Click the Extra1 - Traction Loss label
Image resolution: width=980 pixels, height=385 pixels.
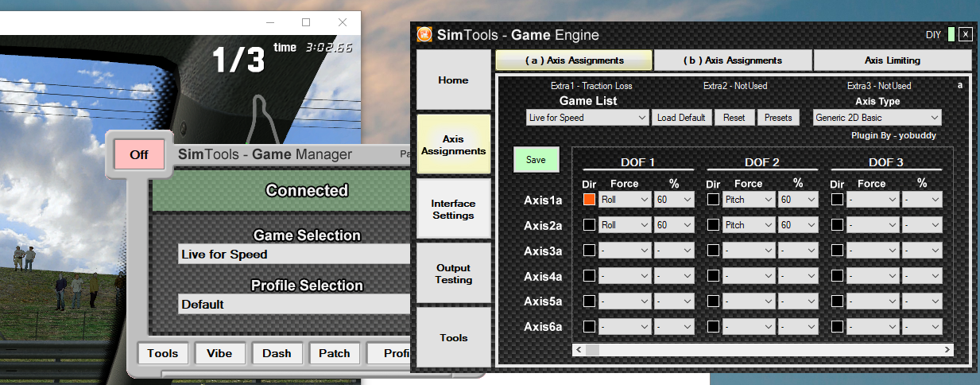pos(591,86)
